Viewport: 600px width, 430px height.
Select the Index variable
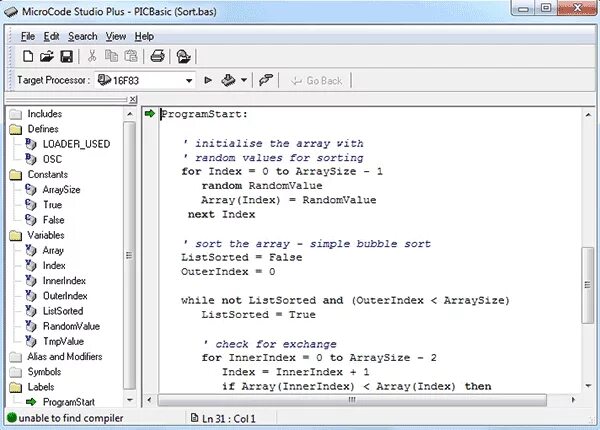[45, 265]
